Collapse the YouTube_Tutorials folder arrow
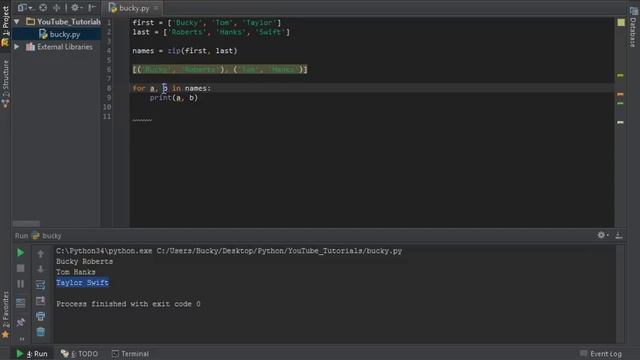640x360 pixels. [x=17, y=21]
